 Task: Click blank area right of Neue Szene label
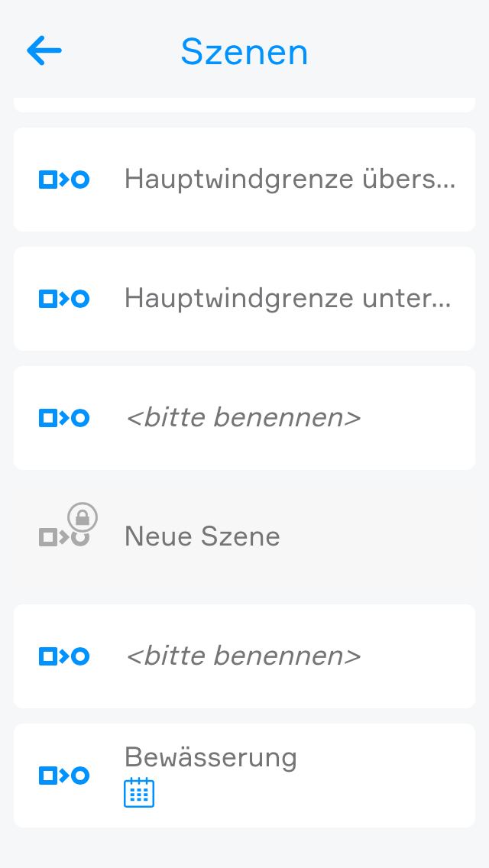click(382, 536)
